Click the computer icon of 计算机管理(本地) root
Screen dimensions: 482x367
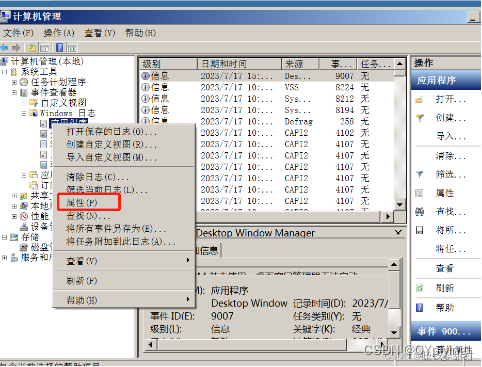(4, 61)
